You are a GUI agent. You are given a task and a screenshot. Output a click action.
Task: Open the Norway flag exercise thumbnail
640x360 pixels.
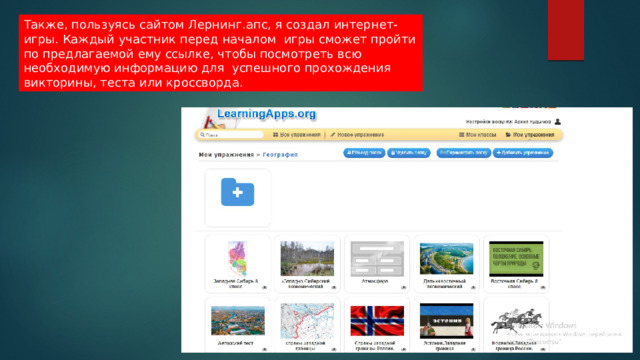tap(377, 321)
